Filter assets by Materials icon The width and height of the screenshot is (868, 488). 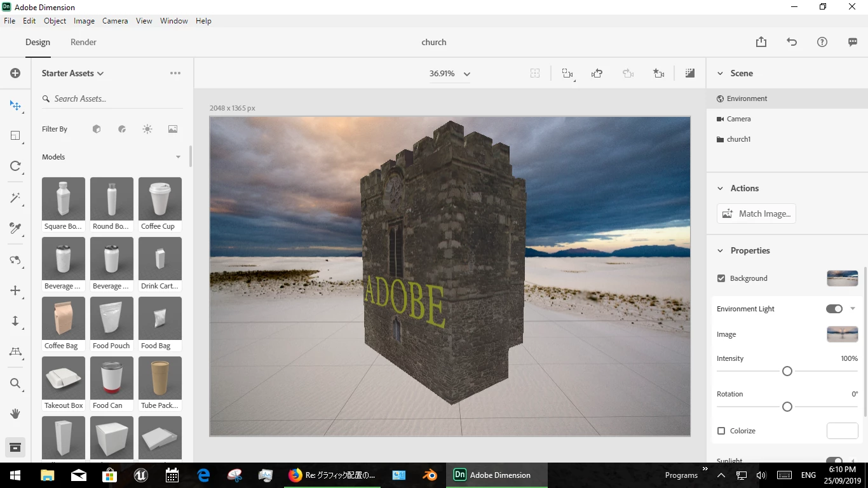[122, 129]
